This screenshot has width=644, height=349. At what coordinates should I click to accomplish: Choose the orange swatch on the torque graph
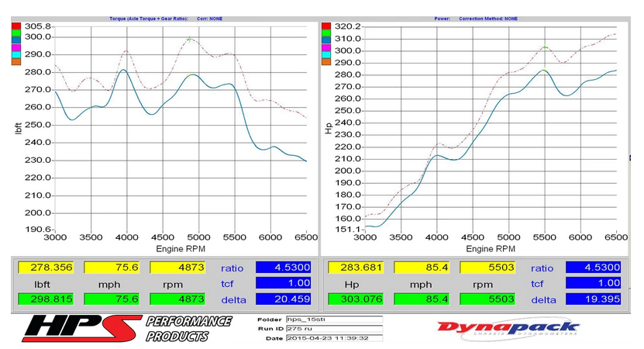pyautogui.click(x=15, y=62)
